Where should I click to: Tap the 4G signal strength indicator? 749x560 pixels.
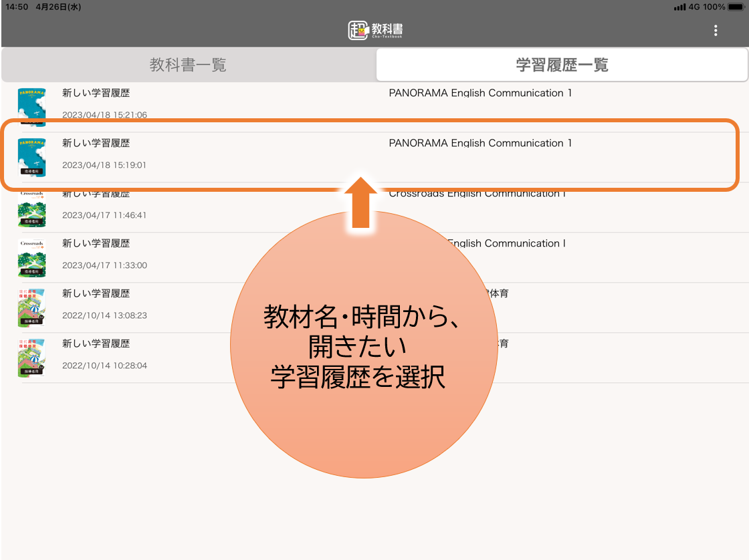pyautogui.click(x=686, y=7)
